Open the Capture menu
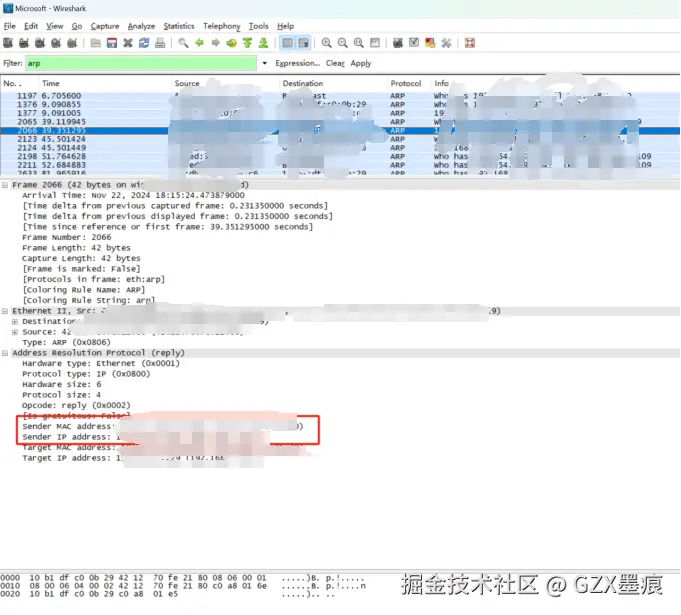Screen dimensions: 681x615 coord(105,26)
